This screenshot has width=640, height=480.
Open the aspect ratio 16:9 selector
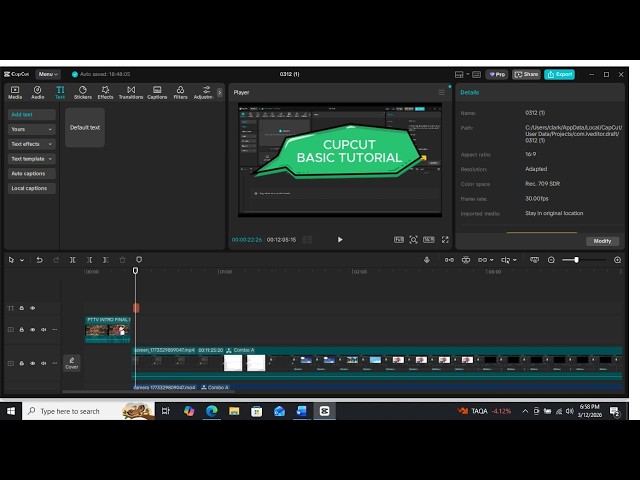(429, 240)
